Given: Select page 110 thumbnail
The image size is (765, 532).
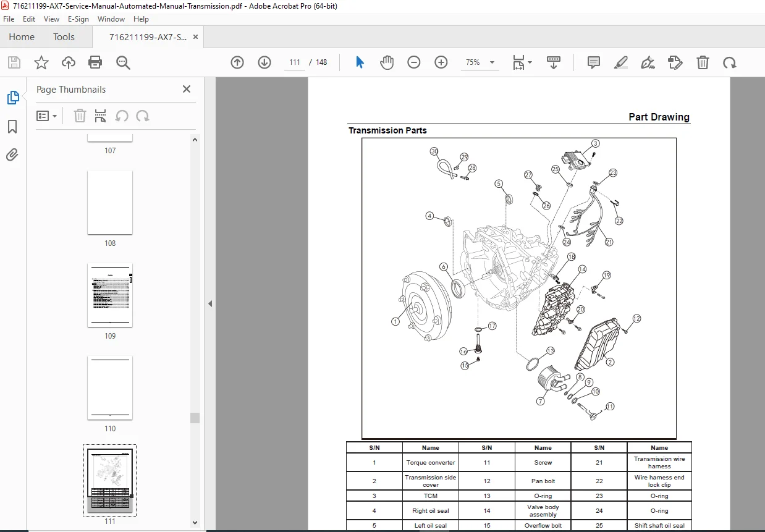Looking at the screenshot, I should [x=110, y=388].
